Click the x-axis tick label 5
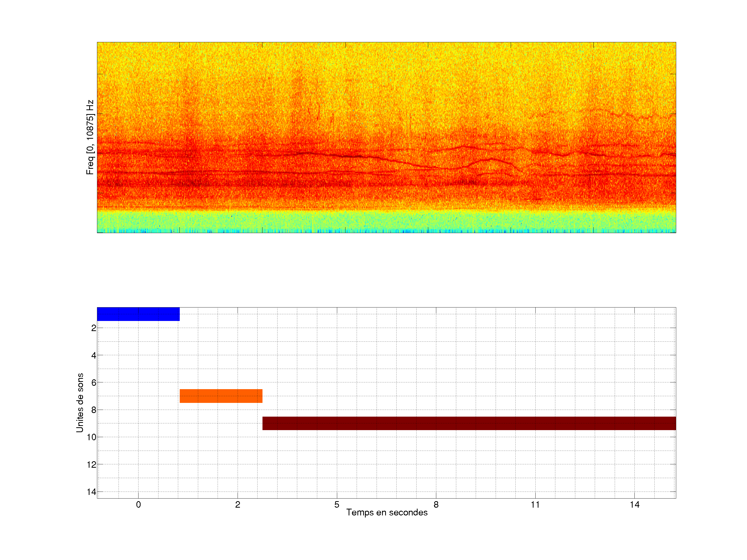 click(337, 505)
